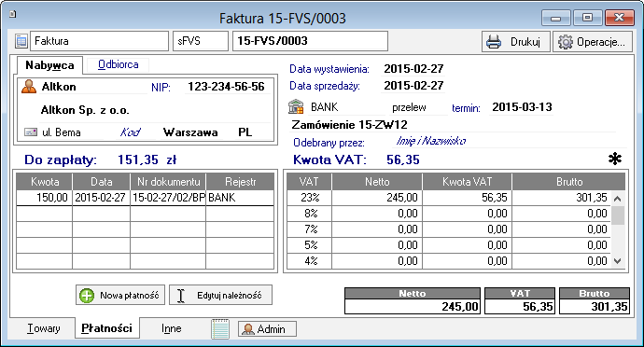Click the Rejestr column header
The width and height of the screenshot is (644, 347).
(x=240, y=182)
